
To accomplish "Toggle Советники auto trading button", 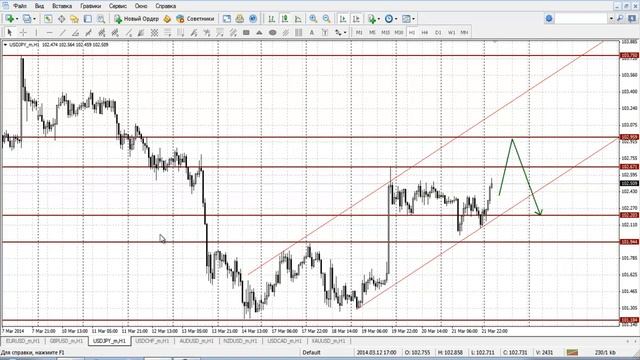I will (x=195, y=19).
